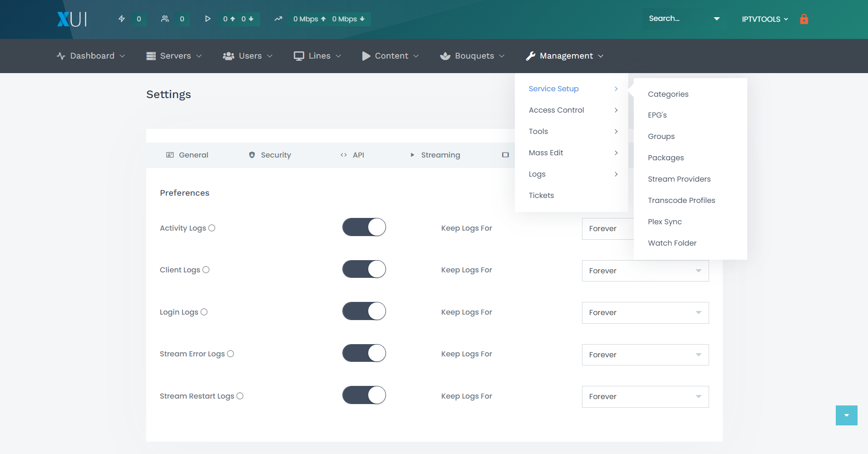Click the orange lock icon
The image size is (868, 454).
(x=804, y=19)
